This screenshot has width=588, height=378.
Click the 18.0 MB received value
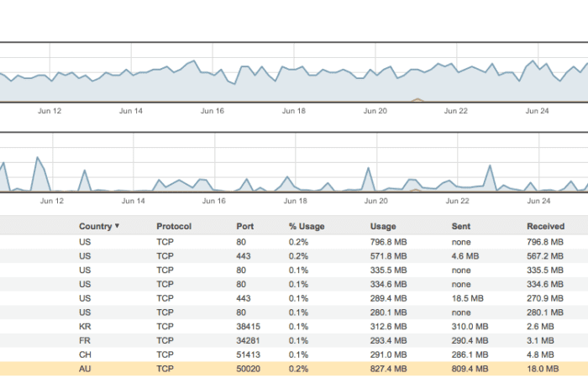click(x=543, y=369)
